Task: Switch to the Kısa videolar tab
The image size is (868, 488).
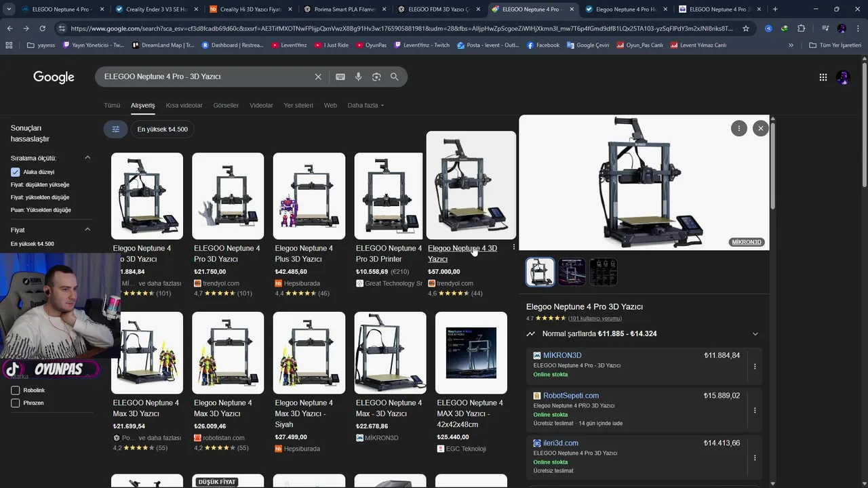Action: (x=184, y=105)
